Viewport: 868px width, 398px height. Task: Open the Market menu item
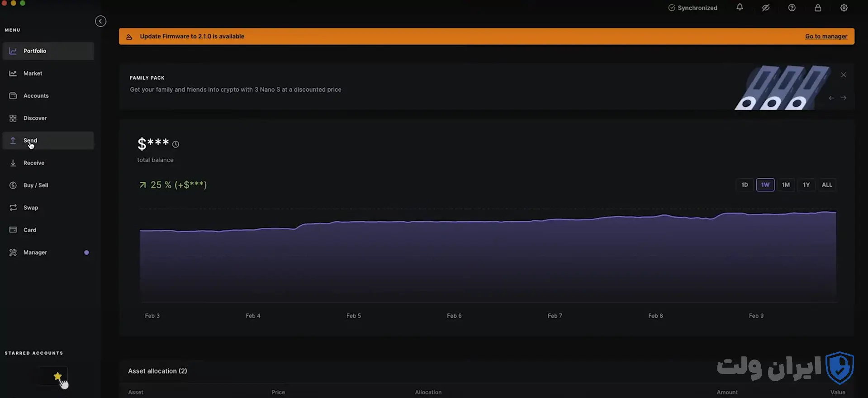click(x=48, y=73)
